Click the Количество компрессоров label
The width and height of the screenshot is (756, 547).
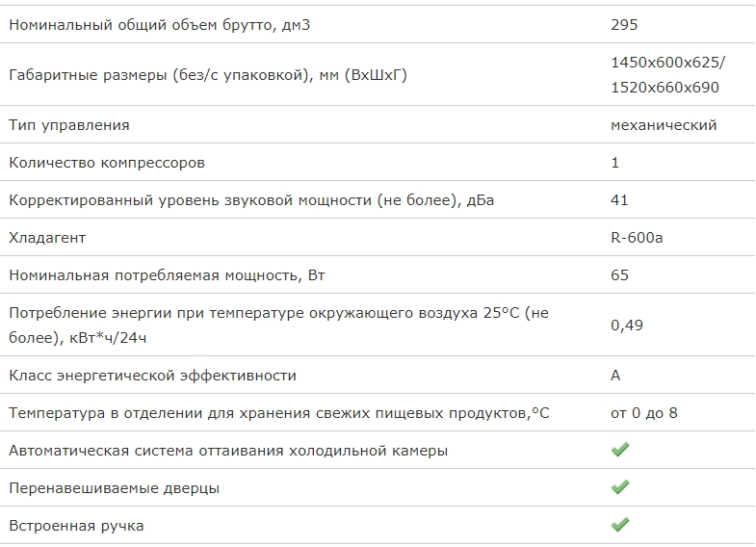pos(107,163)
